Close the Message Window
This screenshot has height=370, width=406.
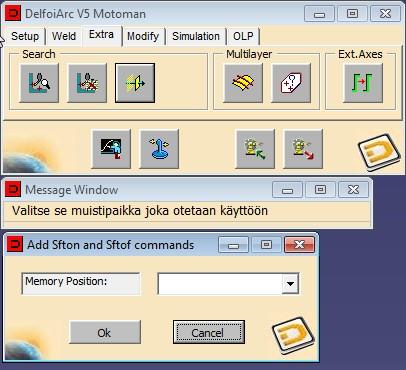click(x=353, y=190)
